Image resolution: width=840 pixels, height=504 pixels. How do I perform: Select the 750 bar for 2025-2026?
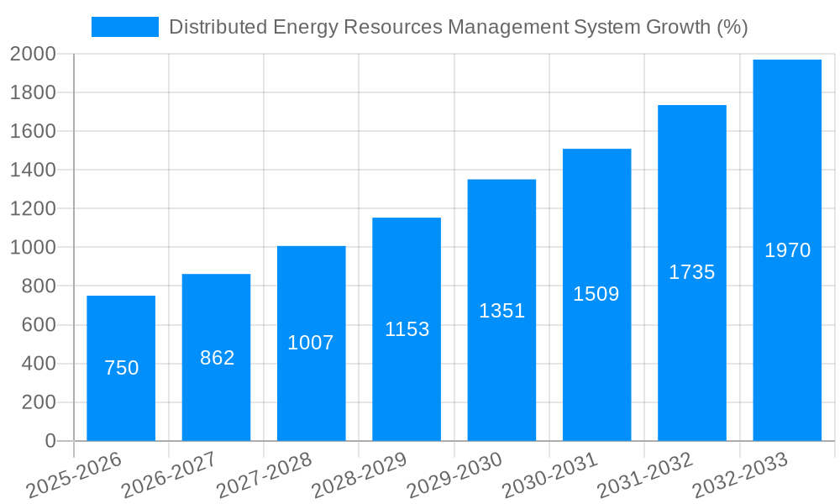(120, 370)
